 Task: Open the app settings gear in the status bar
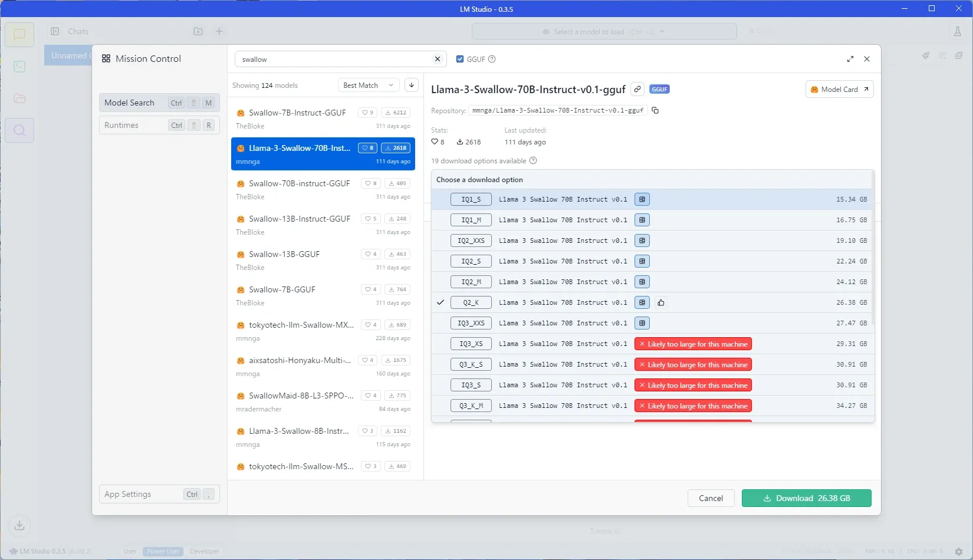(959, 552)
